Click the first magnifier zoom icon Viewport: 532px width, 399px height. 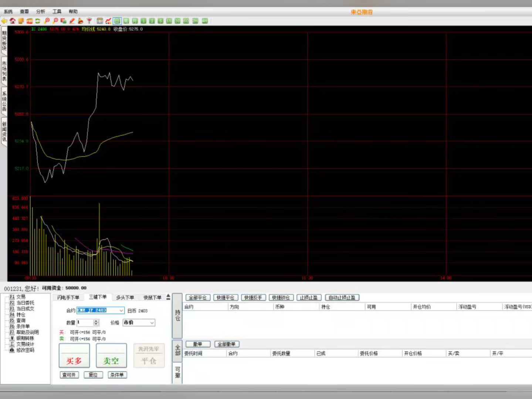point(47,21)
